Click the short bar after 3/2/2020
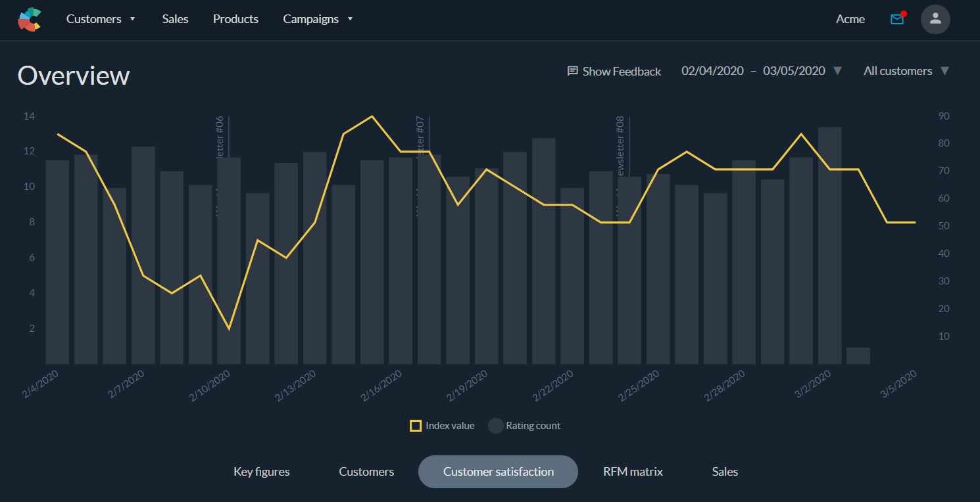980x502 pixels. (x=858, y=356)
